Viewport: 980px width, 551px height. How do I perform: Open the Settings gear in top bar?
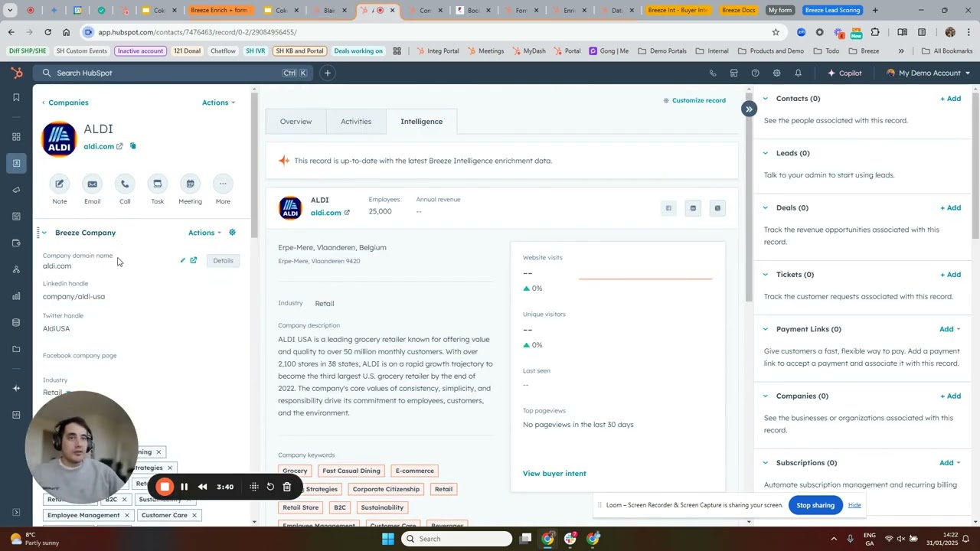pyautogui.click(x=776, y=73)
